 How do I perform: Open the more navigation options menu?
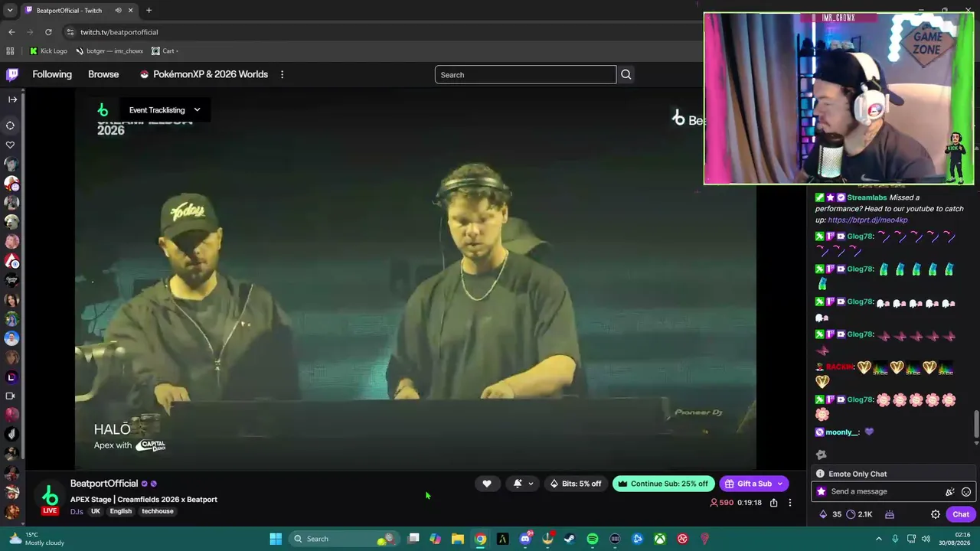[x=282, y=74]
